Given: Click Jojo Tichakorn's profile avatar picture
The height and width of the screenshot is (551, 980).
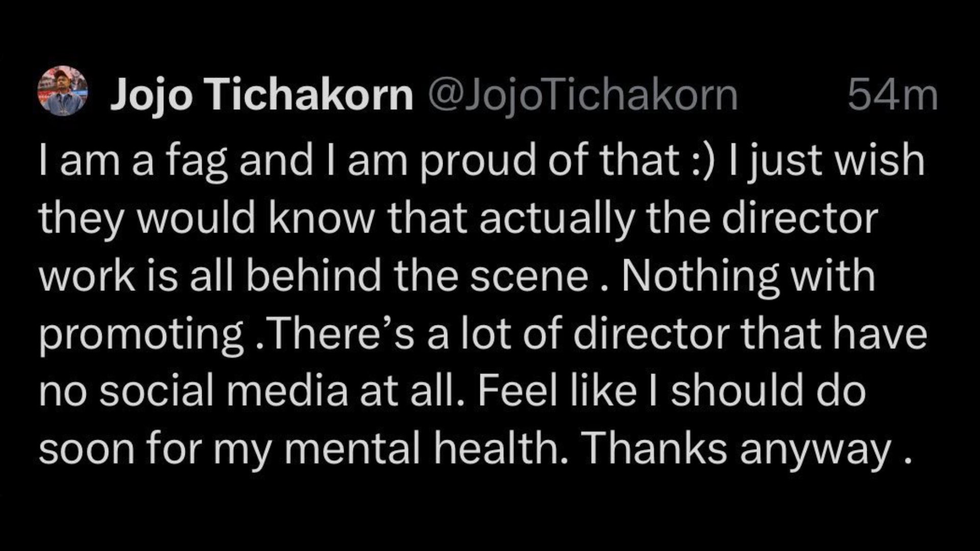Looking at the screenshot, I should (63, 91).
